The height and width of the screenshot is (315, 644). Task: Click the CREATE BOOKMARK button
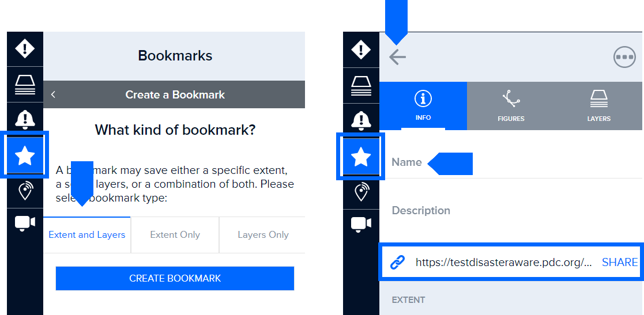point(175,278)
